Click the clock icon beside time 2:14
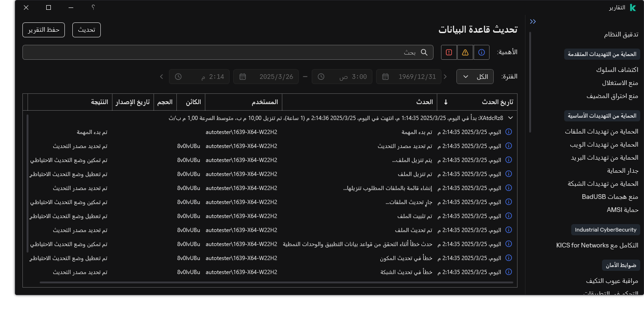This screenshot has height=310, width=644. [x=178, y=77]
